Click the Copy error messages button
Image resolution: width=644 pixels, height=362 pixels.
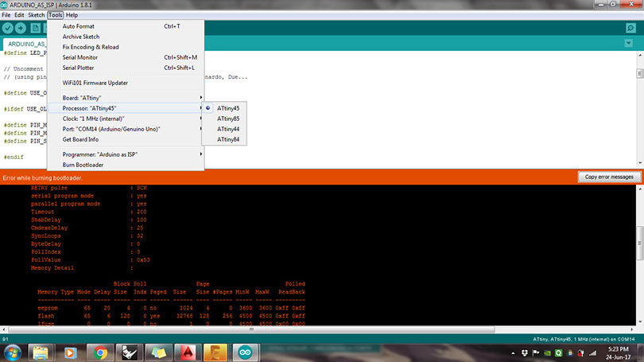609,177
